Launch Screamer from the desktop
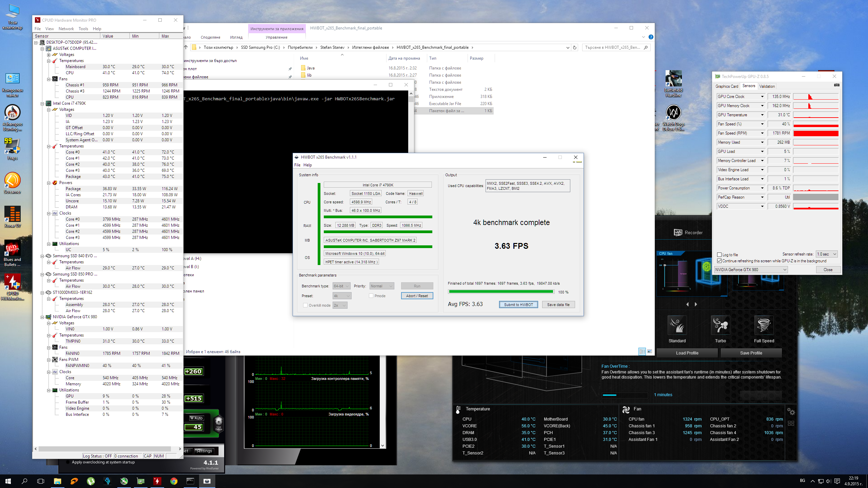This screenshot has width=868, height=488. pyautogui.click(x=13, y=183)
